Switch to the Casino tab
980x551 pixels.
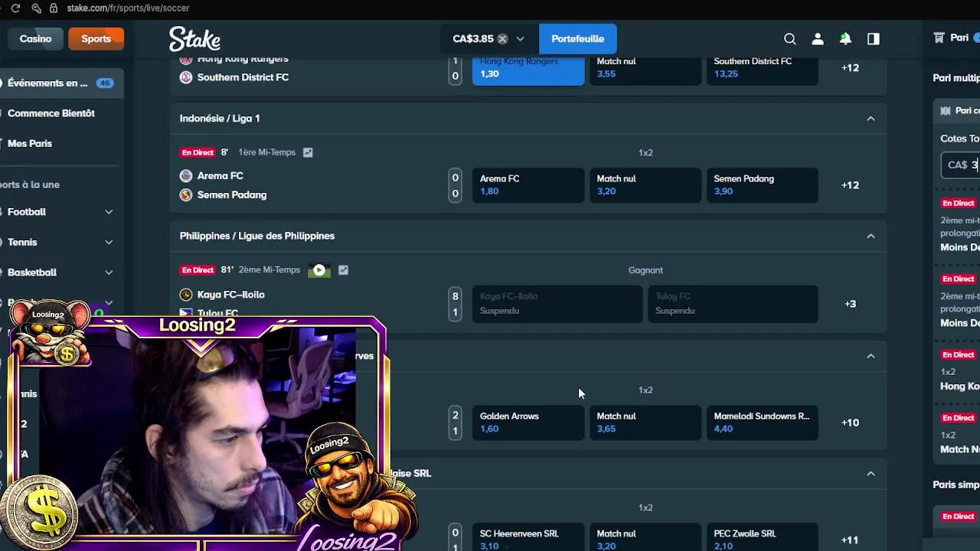(x=35, y=39)
